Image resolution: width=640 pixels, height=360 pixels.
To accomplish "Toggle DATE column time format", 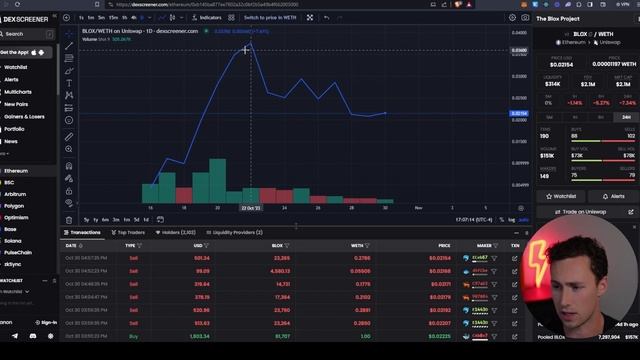I will pos(81,246).
